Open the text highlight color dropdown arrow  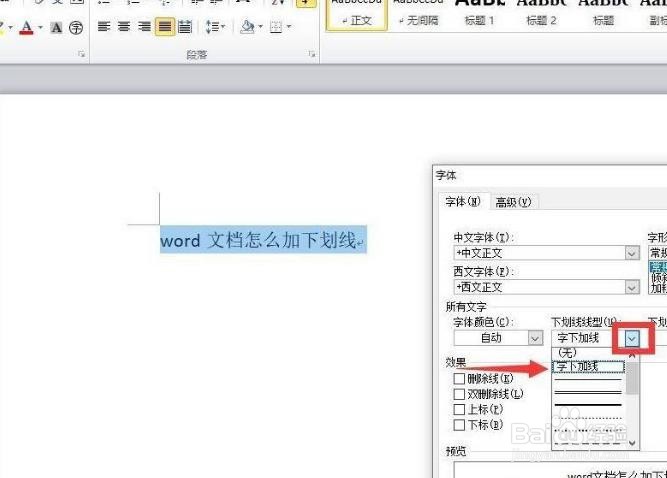[10, 28]
